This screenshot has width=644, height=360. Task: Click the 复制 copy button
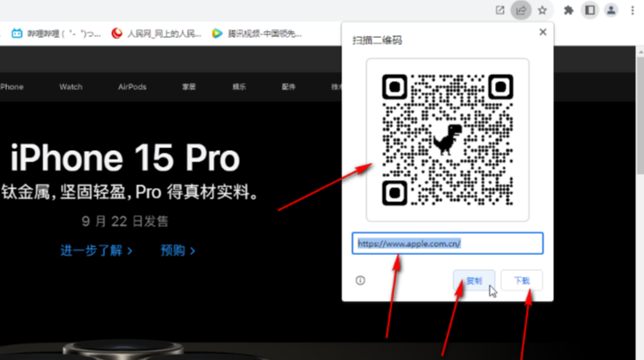tap(474, 281)
